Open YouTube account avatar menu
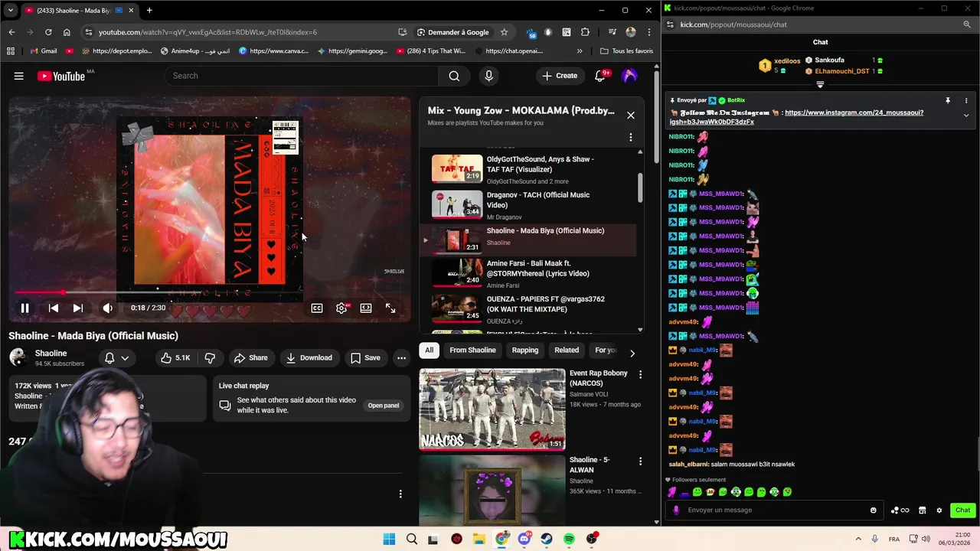The image size is (980, 551). [x=629, y=76]
